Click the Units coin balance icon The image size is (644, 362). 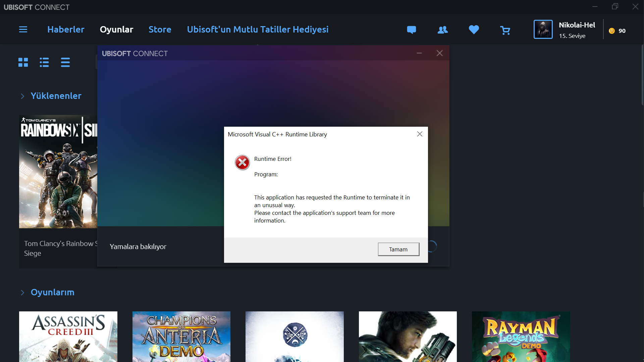coord(612,31)
